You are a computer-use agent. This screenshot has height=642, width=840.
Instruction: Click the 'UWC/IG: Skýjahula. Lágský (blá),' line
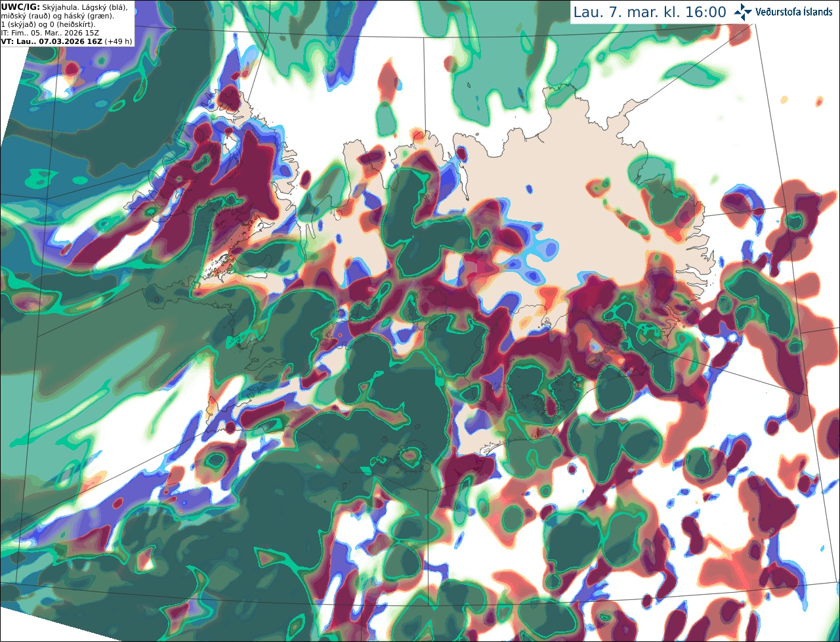click(64, 7)
